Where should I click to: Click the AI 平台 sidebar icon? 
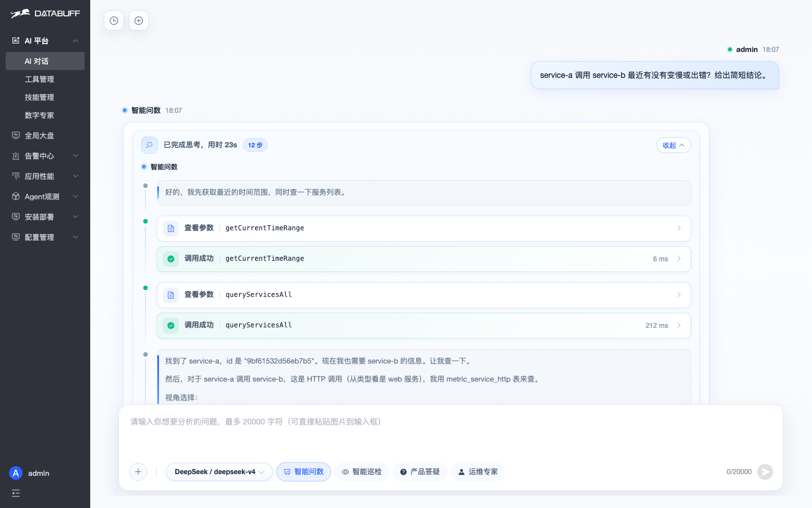coord(16,41)
